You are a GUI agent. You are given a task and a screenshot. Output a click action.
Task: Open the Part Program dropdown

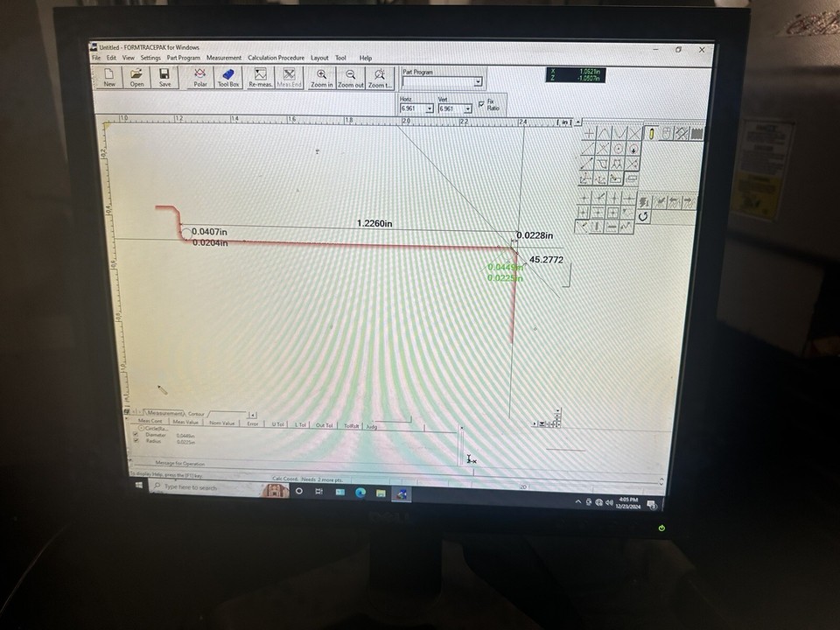[478, 81]
